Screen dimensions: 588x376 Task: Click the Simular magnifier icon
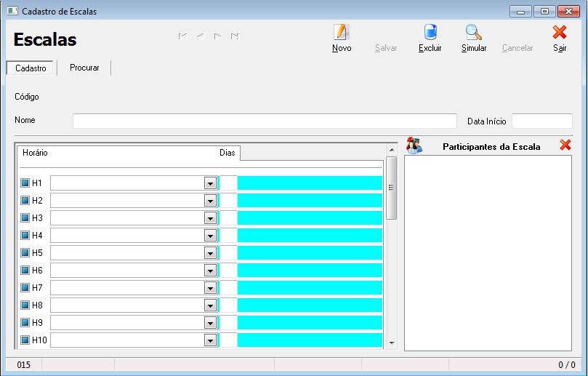coord(474,33)
